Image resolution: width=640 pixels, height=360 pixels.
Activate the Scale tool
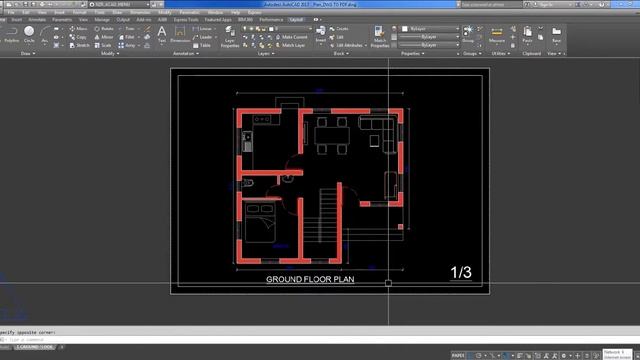click(x=103, y=45)
